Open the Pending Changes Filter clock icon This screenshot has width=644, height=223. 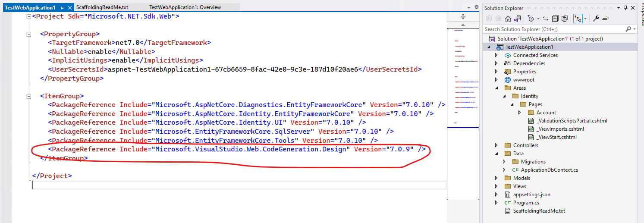click(x=530, y=19)
